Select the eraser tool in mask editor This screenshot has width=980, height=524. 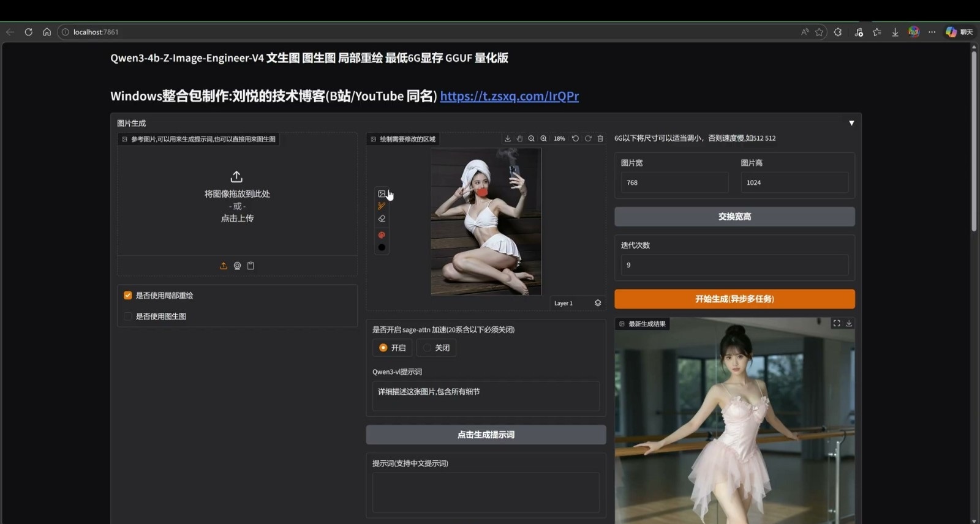382,219
